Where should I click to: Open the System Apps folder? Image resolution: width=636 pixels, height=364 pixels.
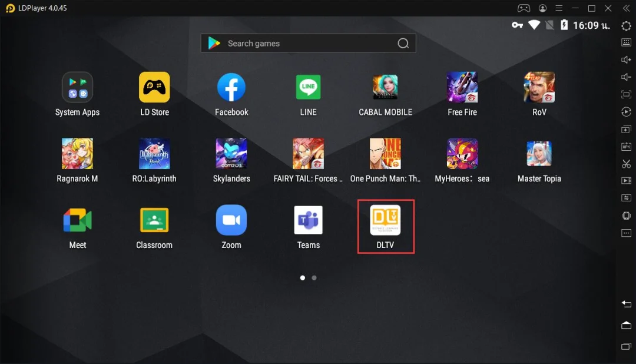(x=77, y=87)
